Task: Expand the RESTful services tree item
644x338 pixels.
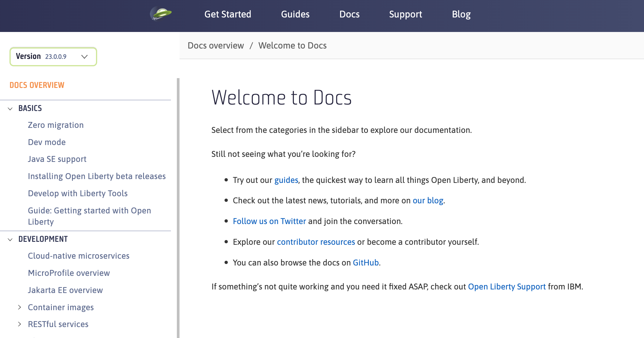Action: [20, 324]
